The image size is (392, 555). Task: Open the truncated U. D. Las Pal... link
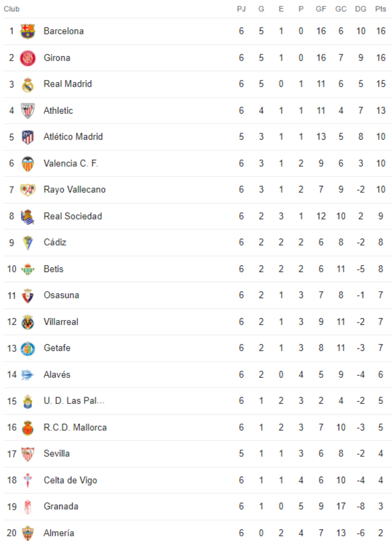(74, 401)
